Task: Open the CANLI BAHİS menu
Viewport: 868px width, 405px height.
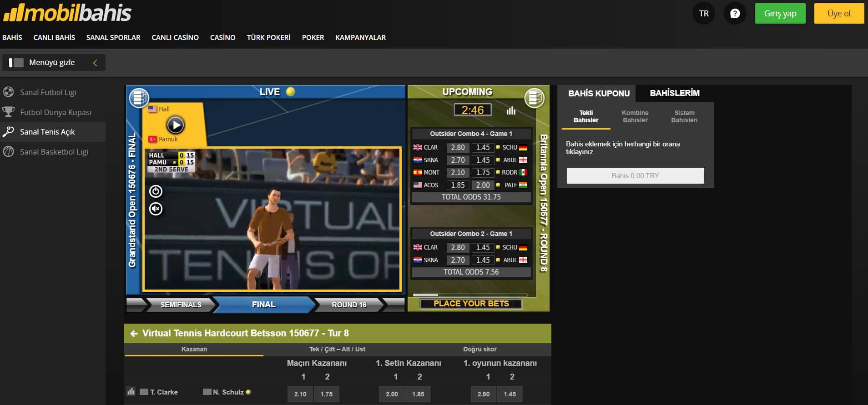Action: [x=54, y=38]
